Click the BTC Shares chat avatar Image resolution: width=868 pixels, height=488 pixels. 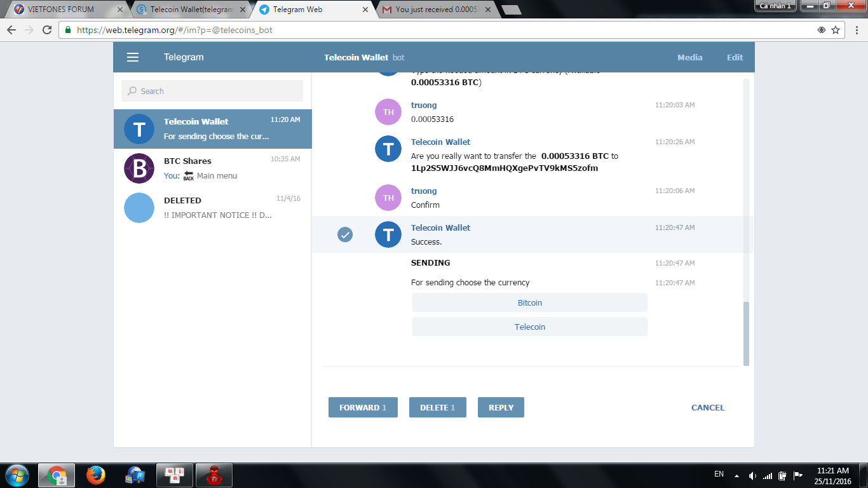pyautogui.click(x=139, y=168)
